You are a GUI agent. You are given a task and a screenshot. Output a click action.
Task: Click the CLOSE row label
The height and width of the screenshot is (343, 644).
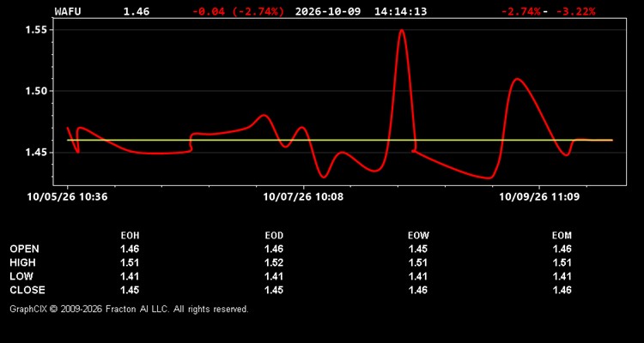[27, 290]
